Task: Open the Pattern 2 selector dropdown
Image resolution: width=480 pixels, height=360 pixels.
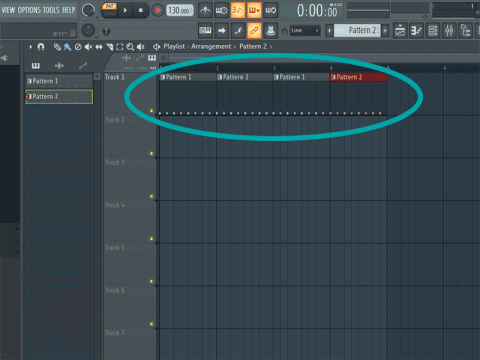Action: 357,30
